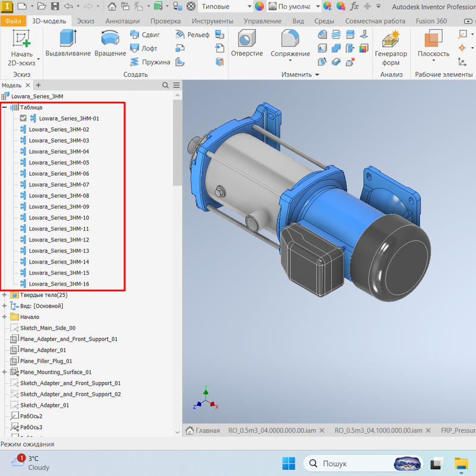Go to the Главная home tab
476x476 pixels.
tap(202, 430)
